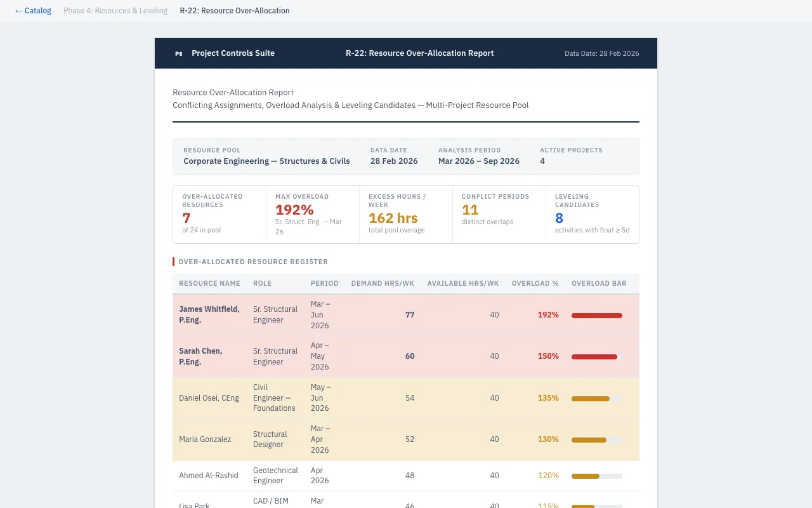Click the R-22 Resource Over-Allocation Report title
This screenshot has width=812, height=508.
[x=420, y=53]
